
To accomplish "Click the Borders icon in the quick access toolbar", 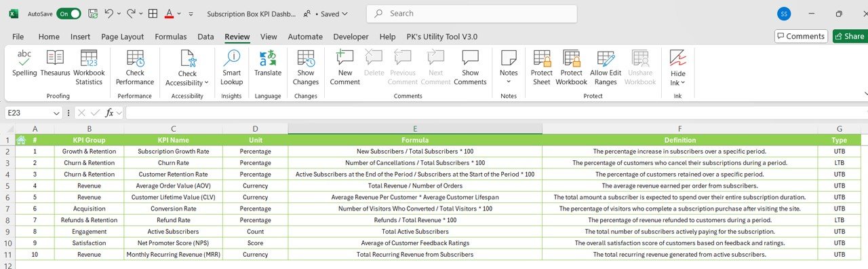I will coord(153,14).
